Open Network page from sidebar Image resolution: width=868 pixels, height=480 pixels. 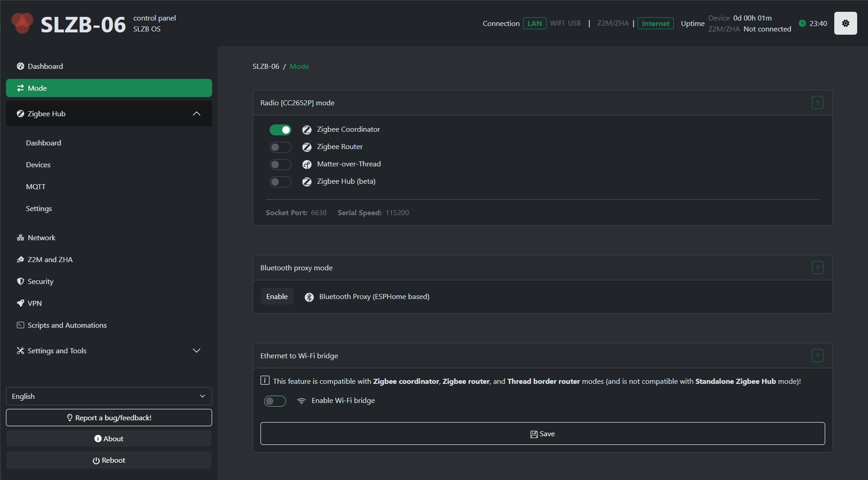click(x=42, y=238)
